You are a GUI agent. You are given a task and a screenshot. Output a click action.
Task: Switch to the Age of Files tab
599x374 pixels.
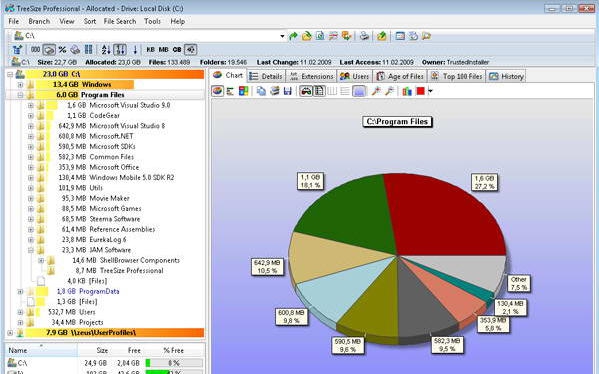tap(400, 76)
